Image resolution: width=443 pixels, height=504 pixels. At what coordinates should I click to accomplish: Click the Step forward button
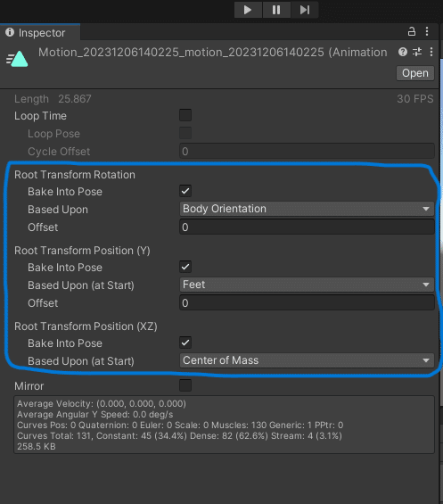pyautogui.click(x=305, y=10)
